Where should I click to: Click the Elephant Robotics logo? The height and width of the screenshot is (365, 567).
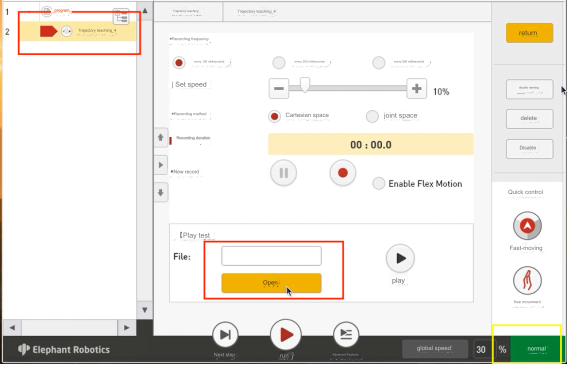click(x=64, y=349)
